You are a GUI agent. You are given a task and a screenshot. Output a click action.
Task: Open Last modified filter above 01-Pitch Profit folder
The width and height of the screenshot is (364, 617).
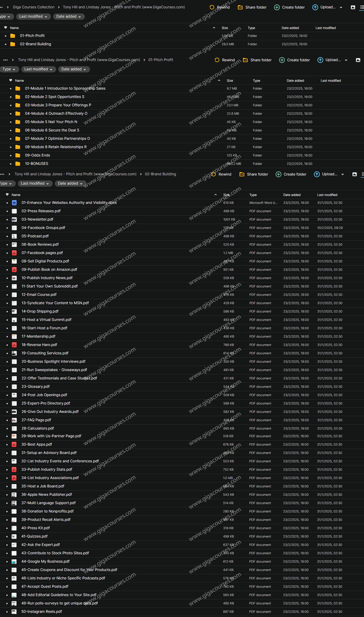coord(33,16)
